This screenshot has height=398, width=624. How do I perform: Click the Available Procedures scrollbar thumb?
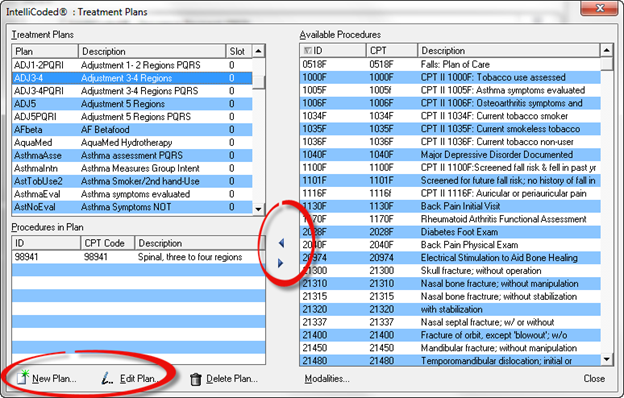click(x=606, y=64)
